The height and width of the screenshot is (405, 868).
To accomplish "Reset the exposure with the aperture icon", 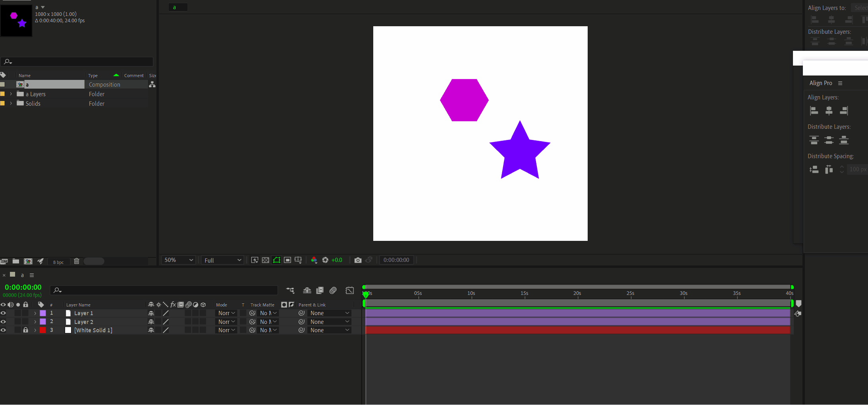I will pos(325,260).
